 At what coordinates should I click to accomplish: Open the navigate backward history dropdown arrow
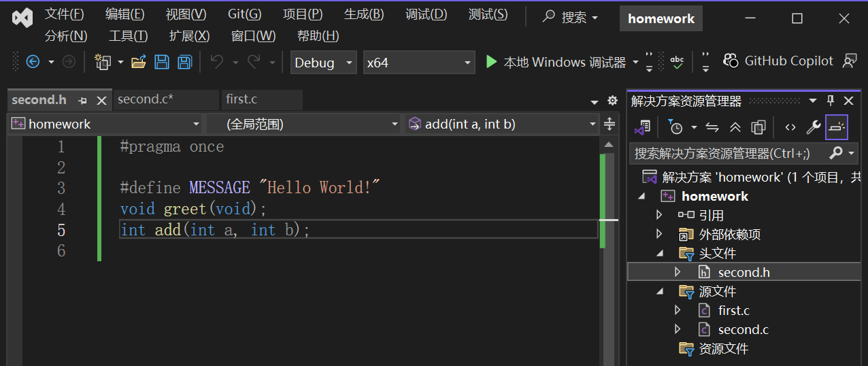pos(50,62)
